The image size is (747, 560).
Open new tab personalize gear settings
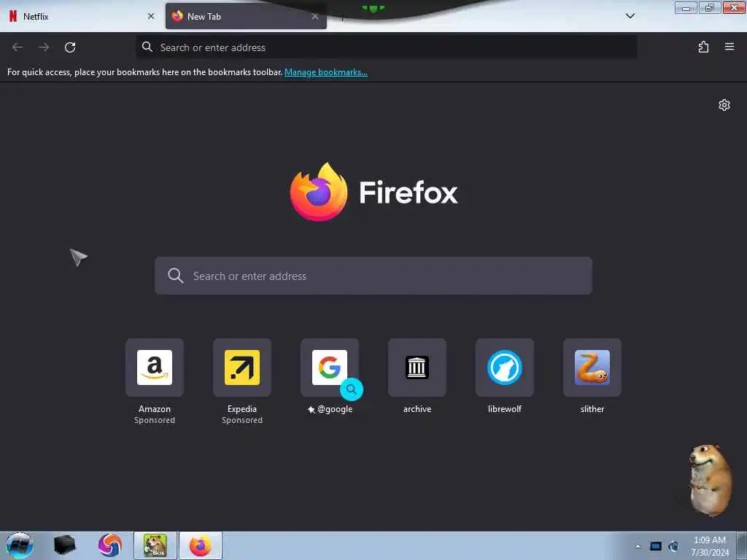pos(724,105)
